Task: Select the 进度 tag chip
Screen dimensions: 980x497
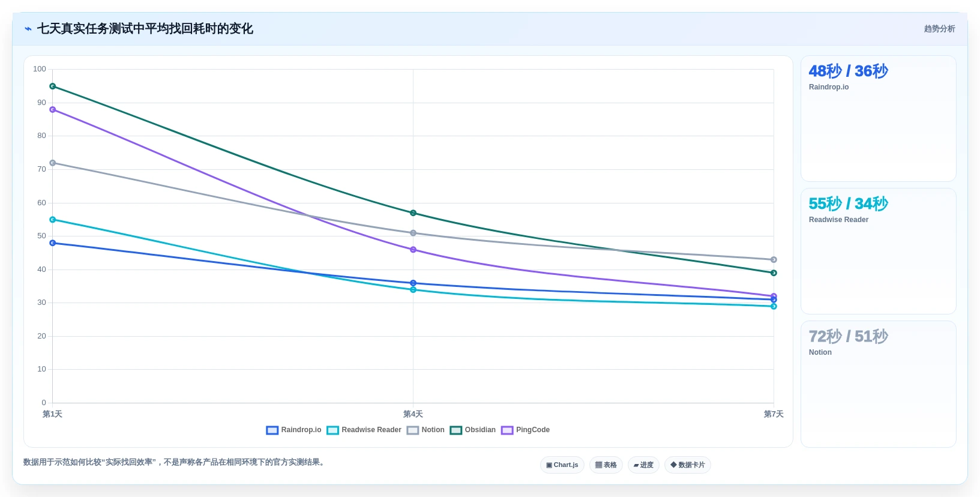Action: coord(643,465)
